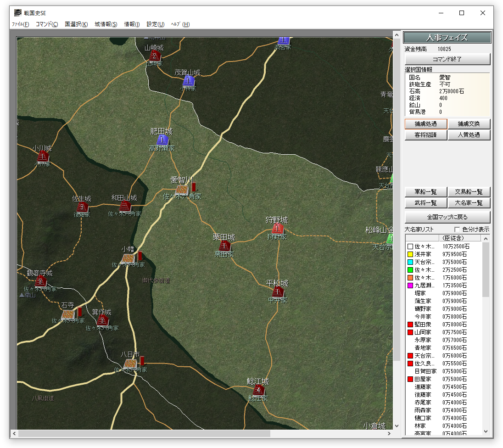Select 蒲生家 in the daimyo list
This screenshot has height=448, width=503.
pos(423,301)
